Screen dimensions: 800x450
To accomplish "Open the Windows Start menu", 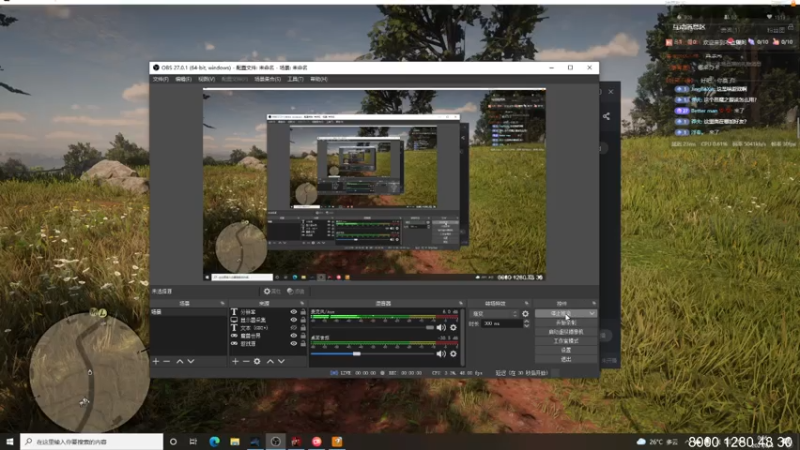I will [x=9, y=441].
